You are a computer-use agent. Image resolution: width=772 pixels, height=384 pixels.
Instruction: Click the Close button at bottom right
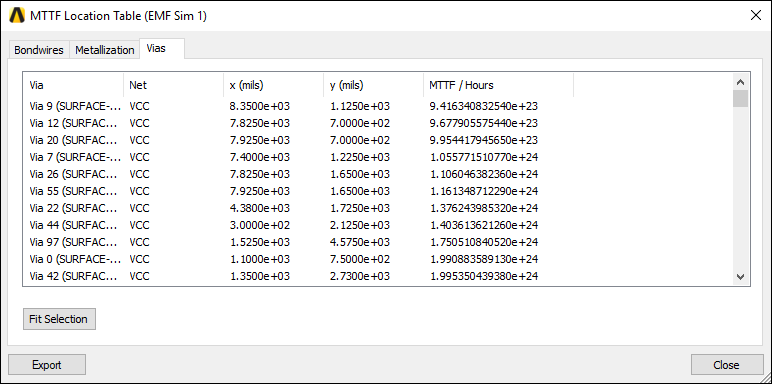726,365
